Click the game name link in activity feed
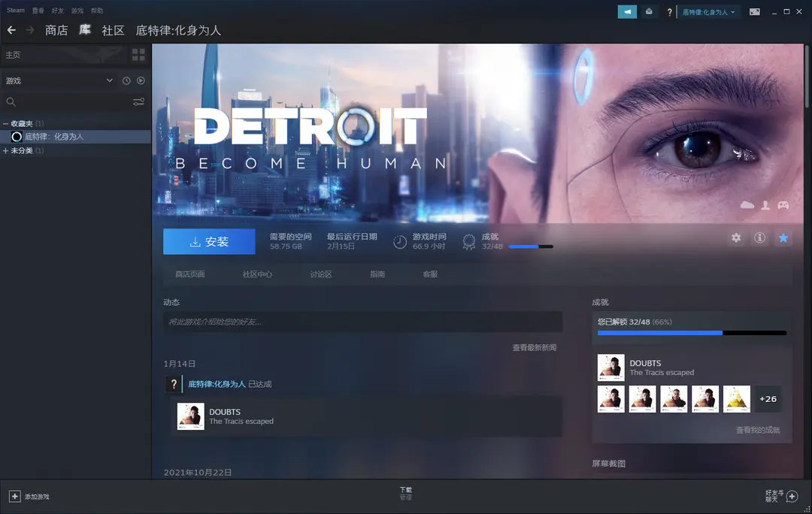The width and height of the screenshot is (812, 514). click(x=217, y=384)
